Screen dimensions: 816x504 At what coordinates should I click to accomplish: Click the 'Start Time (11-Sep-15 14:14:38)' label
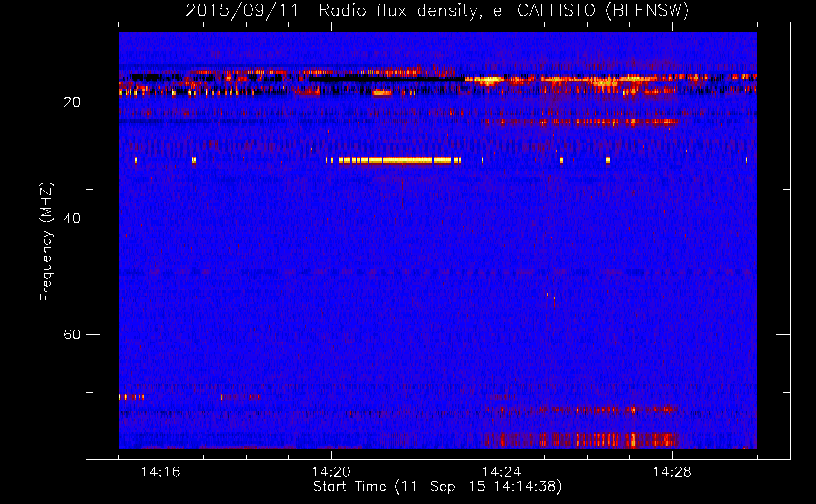(x=437, y=487)
